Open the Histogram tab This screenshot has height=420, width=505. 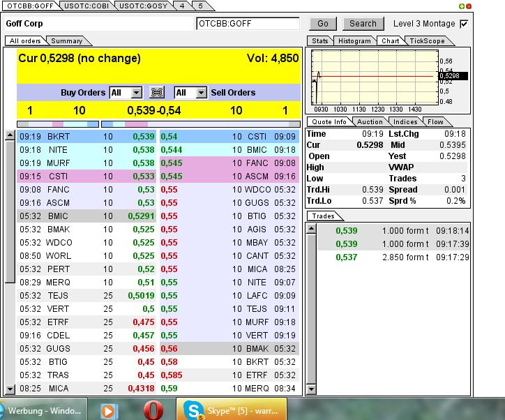354,41
